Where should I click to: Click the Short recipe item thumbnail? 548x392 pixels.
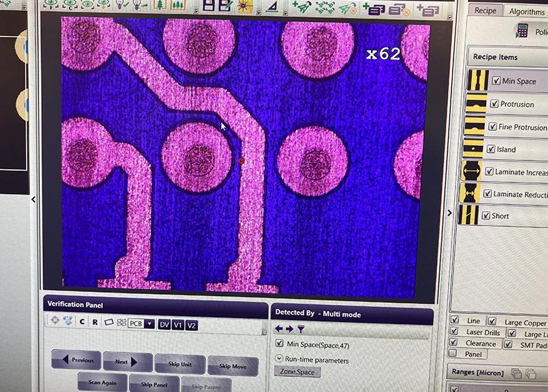(x=468, y=215)
